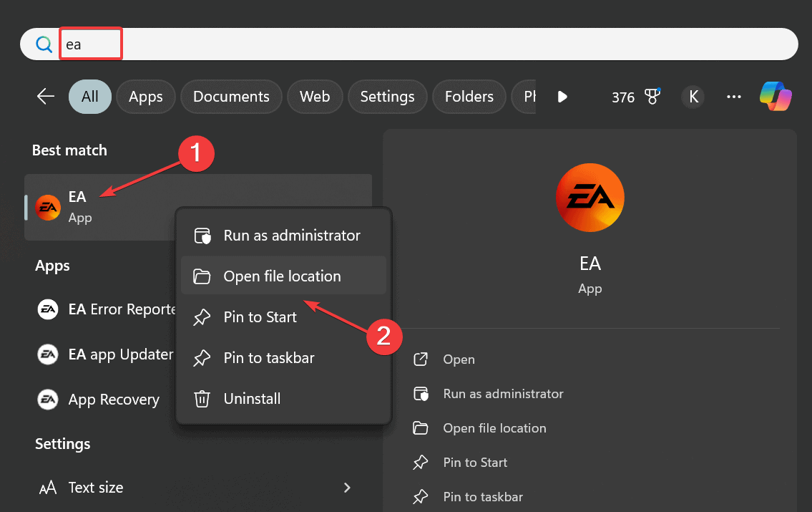Switch to the Documents filter tab
The image size is (812, 512).
(231, 97)
